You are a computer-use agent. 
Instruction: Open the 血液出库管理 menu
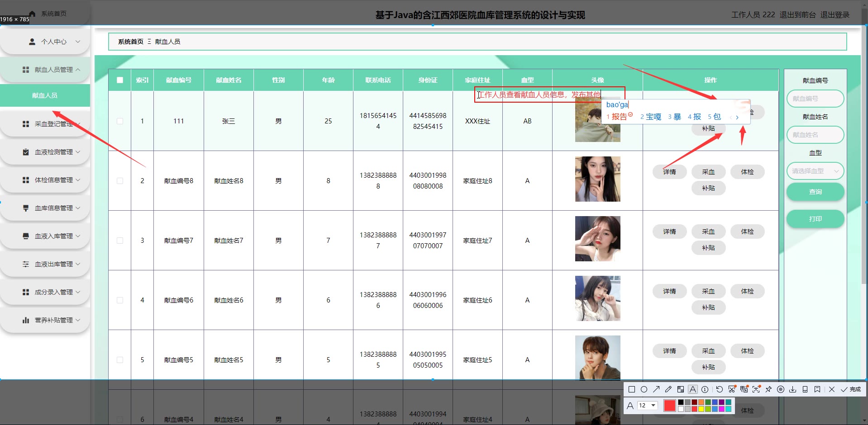45,264
